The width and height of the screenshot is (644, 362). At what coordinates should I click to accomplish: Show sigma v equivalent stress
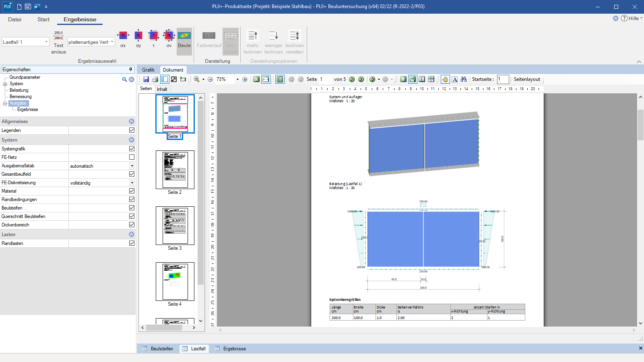click(169, 39)
